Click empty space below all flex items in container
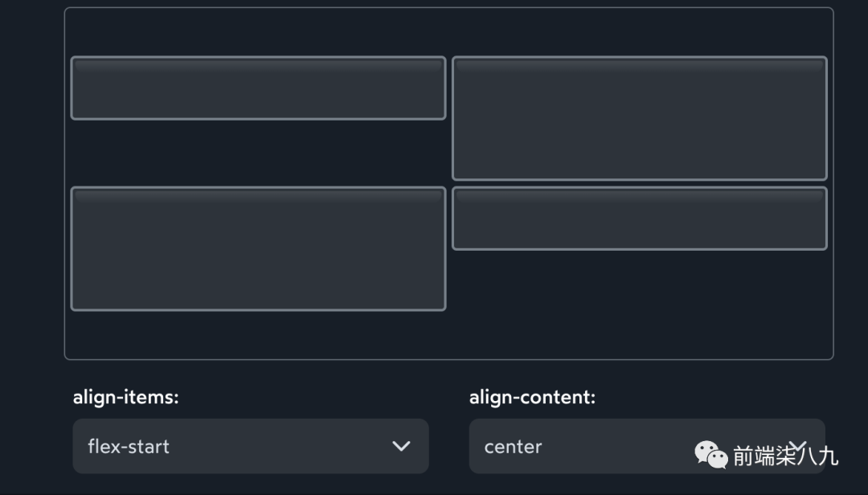This screenshot has width=868, height=495. (448, 335)
